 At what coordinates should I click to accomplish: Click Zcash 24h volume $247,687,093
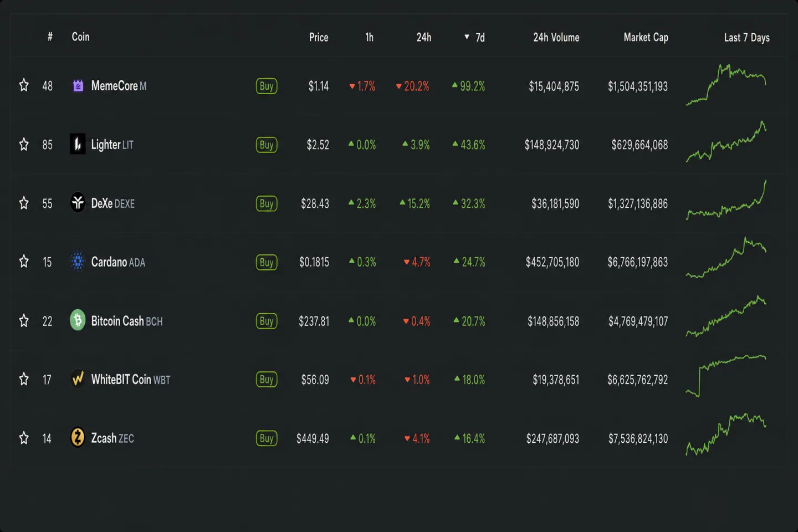pos(553,438)
